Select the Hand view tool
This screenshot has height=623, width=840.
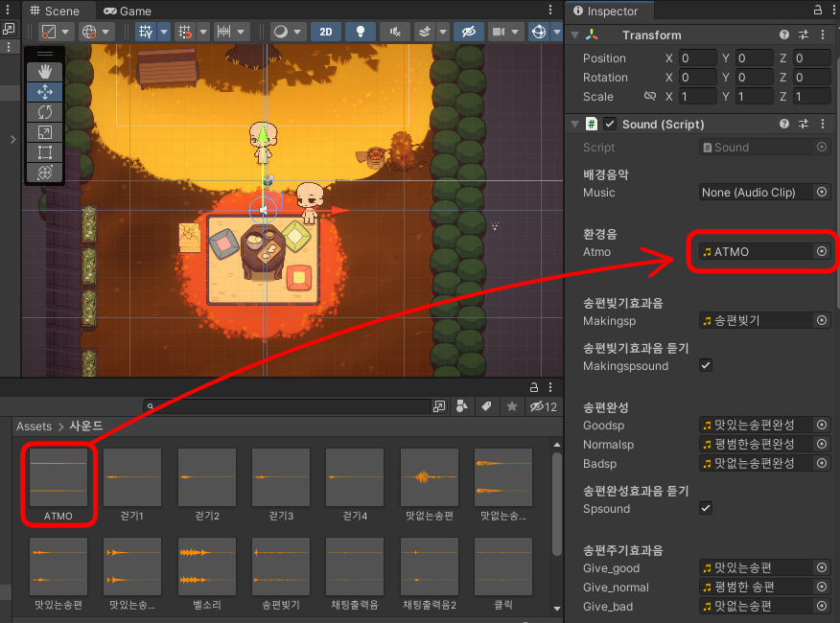(45, 72)
